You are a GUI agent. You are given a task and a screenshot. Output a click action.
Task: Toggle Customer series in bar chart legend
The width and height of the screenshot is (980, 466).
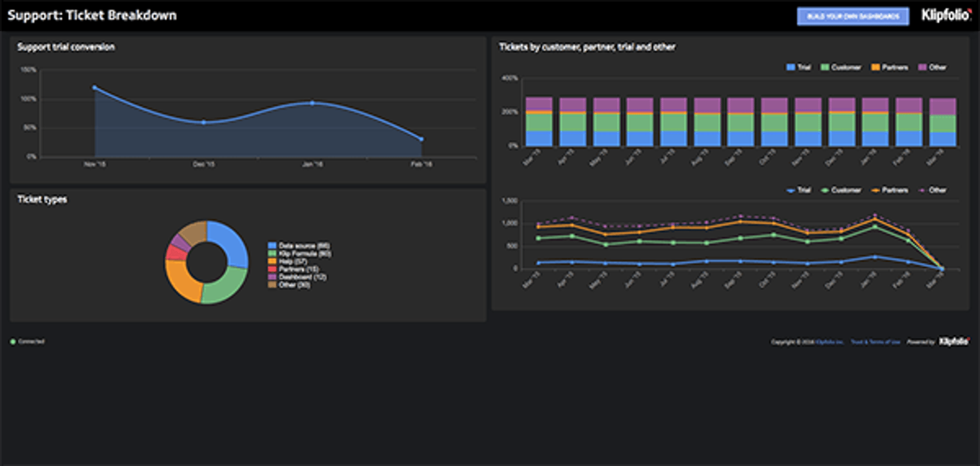coord(840,67)
